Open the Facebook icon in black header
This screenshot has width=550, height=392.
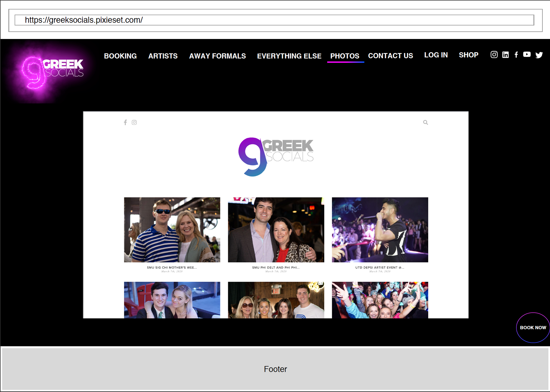[516, 55]
